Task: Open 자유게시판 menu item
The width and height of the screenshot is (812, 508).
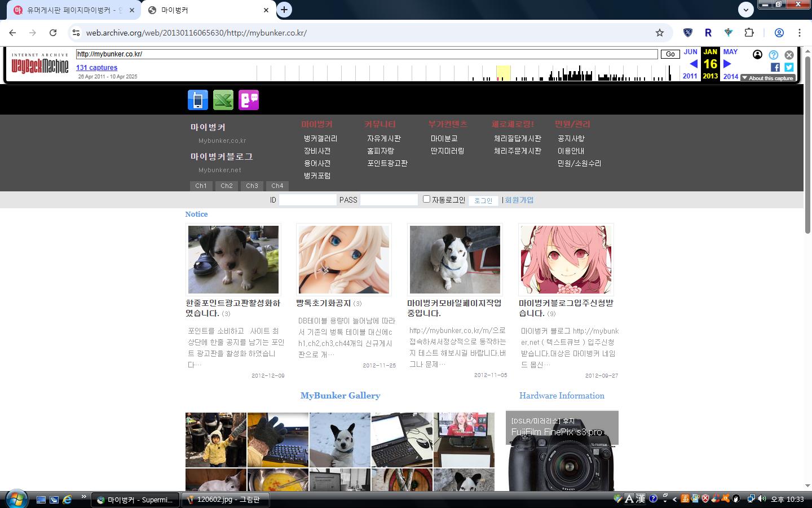Action: (384, 138)
